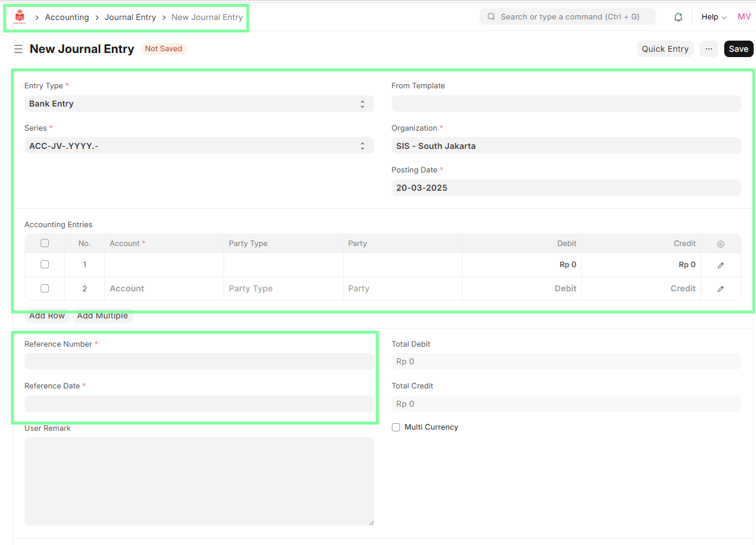
Task: Enable the Multi Currency checkbox
Action: point(396,427)
